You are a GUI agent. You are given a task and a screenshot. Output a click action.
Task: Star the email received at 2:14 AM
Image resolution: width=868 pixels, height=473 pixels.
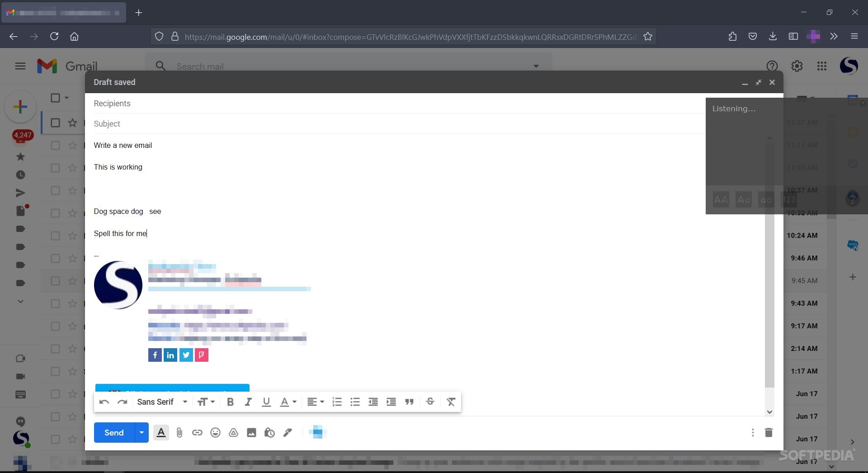pyautogui.click(x=72, y=349)
